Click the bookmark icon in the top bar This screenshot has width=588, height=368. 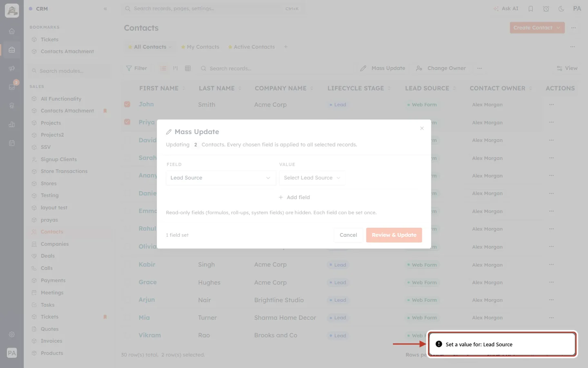click(531, 9)
